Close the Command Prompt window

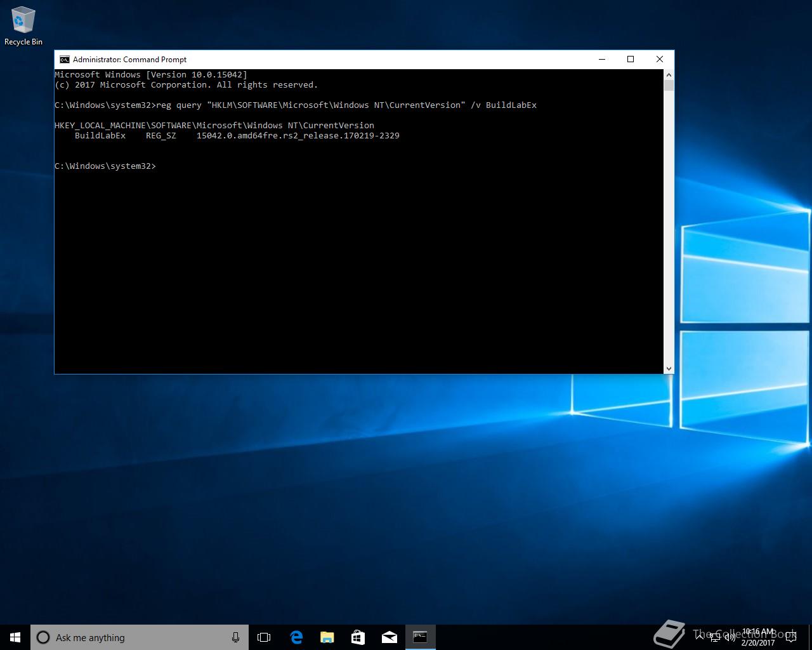click(660, 59)
